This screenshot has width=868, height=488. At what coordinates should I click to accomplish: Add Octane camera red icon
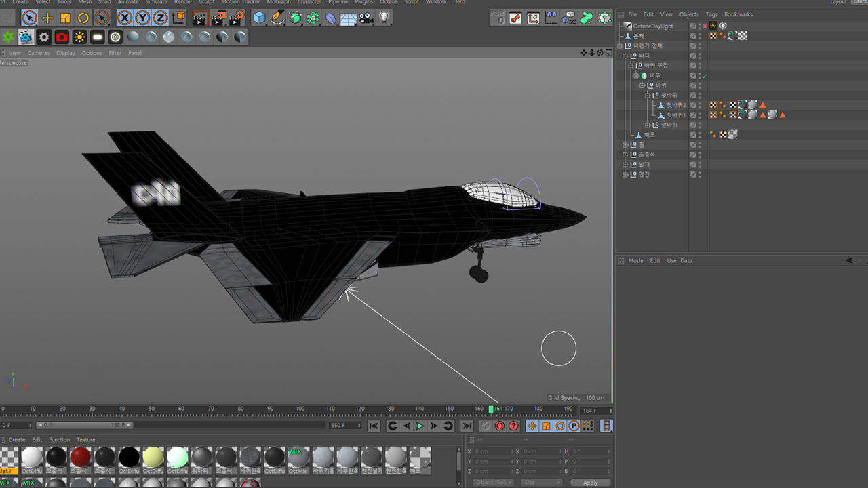[62, 37]
